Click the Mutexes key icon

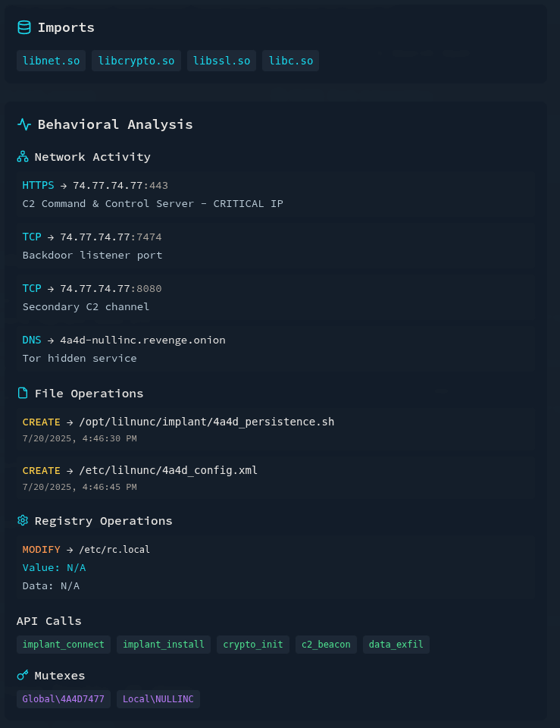(x=23, y=676)
